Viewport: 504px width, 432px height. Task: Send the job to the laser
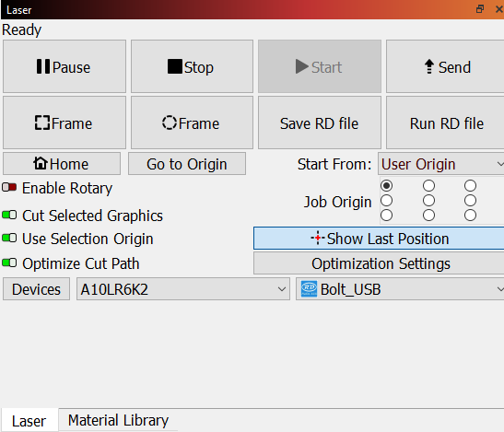tap(445, 66)
